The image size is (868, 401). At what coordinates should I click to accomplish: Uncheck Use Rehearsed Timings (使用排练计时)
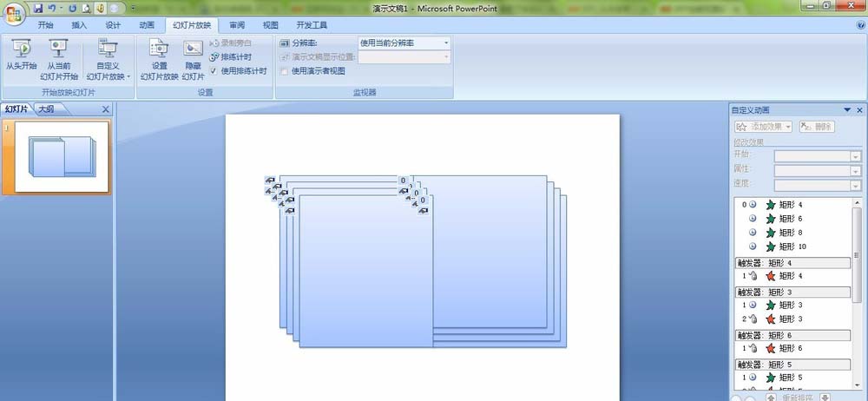[214, 71]
